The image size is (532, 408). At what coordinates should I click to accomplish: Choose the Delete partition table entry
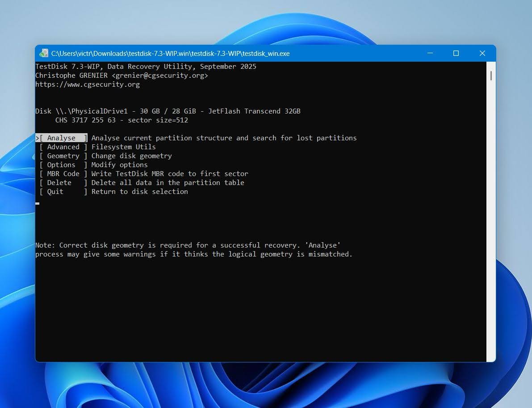tap(63, 183)
